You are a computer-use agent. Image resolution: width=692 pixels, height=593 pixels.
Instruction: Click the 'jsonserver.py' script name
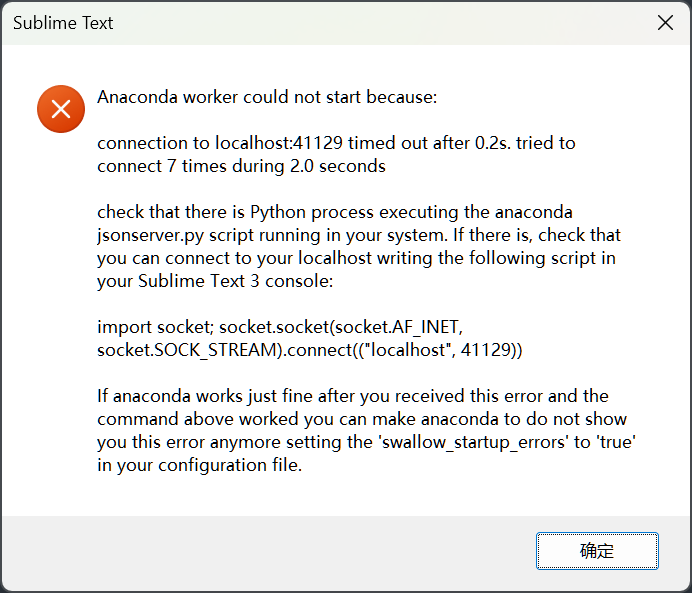pos(150,236)
